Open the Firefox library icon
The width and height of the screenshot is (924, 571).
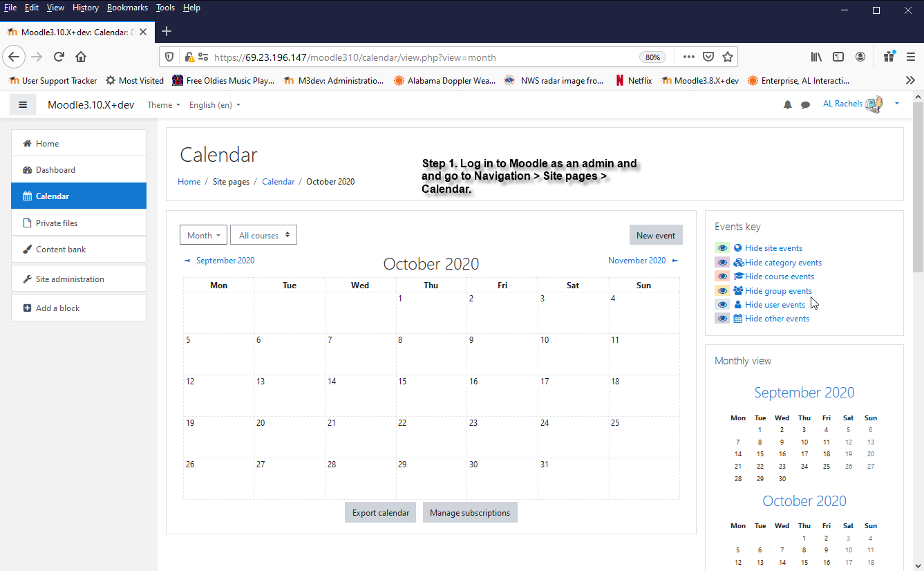[x=816, y=57]
